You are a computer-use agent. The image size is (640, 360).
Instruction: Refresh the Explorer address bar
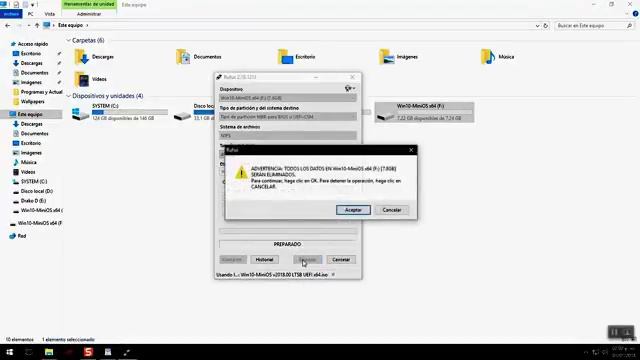point(546,25)
